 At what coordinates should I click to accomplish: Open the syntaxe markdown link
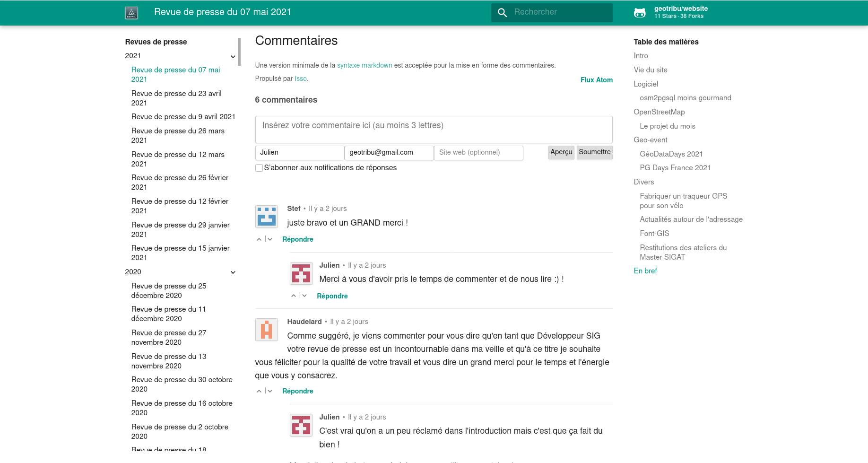tap(365, 65)
